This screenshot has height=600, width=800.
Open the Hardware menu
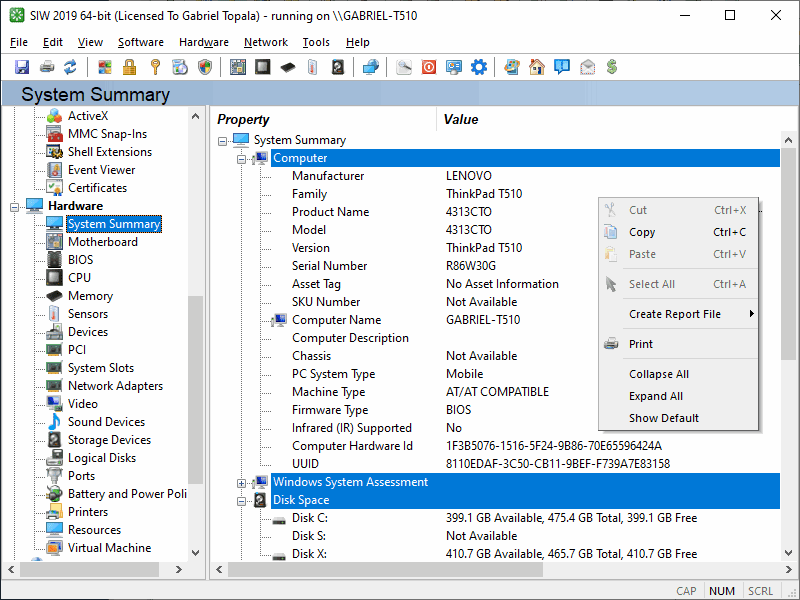(204, 42)
